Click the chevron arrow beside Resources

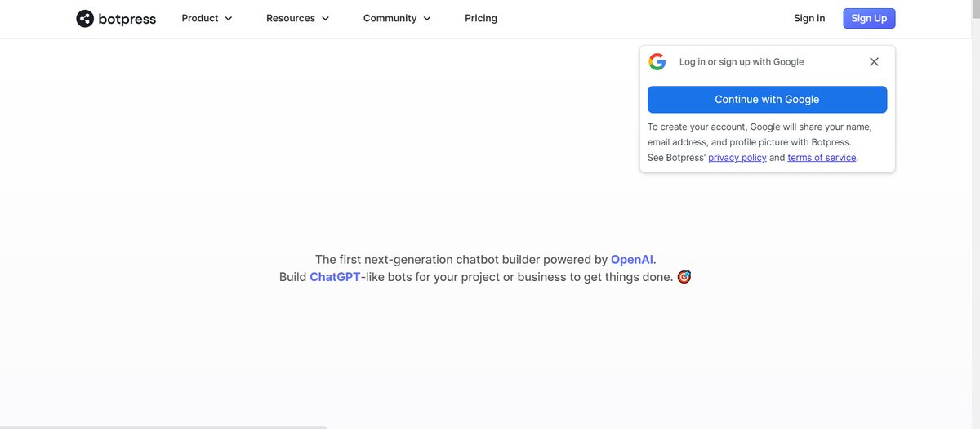[x=325, y=18]
